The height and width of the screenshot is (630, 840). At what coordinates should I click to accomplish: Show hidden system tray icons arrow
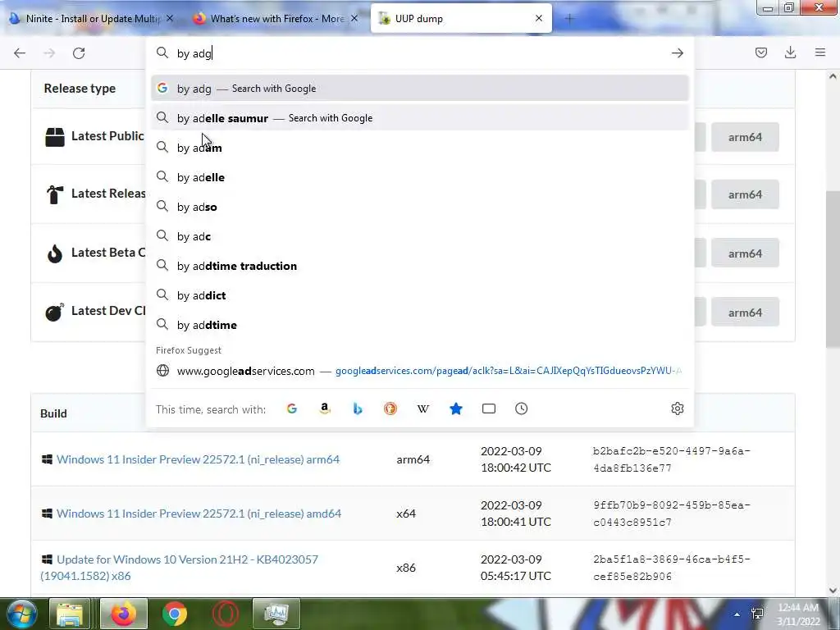tap(737, 614)
